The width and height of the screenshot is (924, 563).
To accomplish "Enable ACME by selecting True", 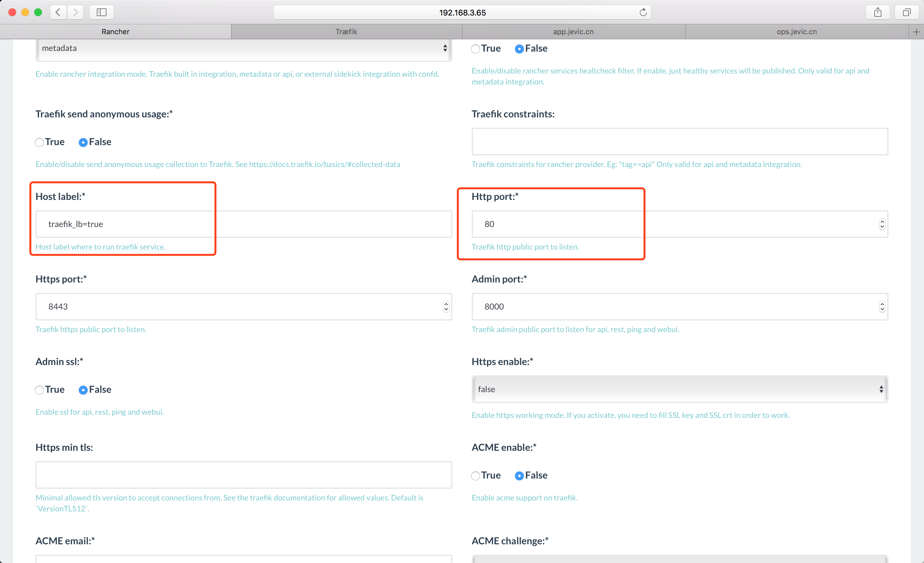I will [x=476, y=476].
